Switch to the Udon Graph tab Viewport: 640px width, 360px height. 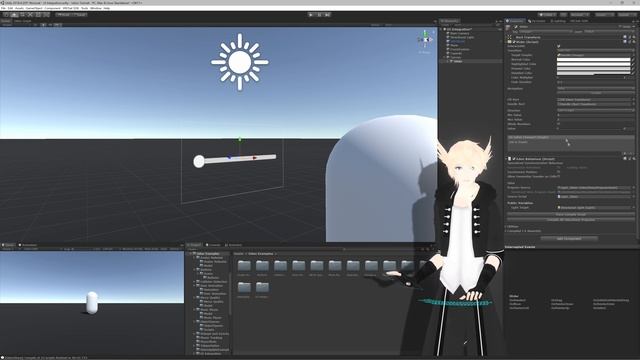tap(23, 21)
